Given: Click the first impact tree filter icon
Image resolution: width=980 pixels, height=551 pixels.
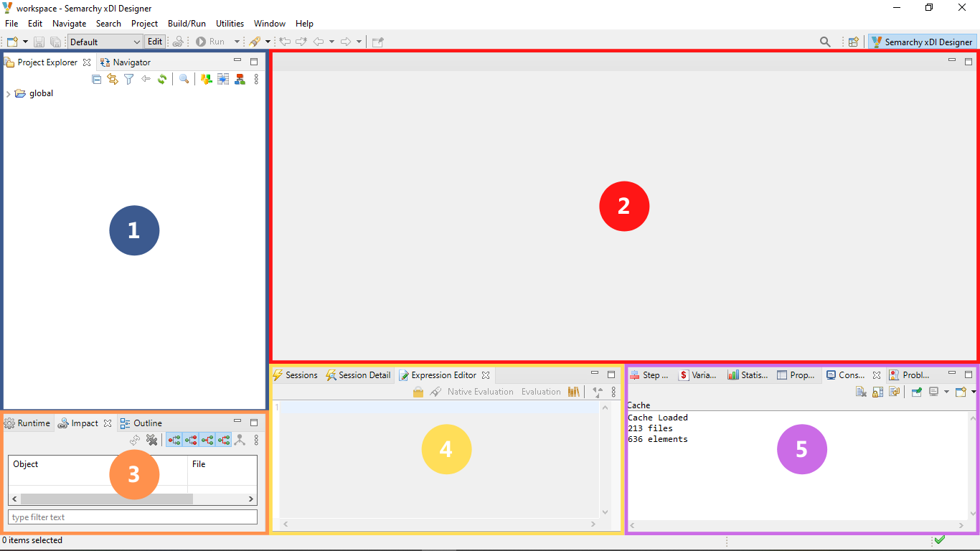Looking at the screenshot, I should click(174, 440).
